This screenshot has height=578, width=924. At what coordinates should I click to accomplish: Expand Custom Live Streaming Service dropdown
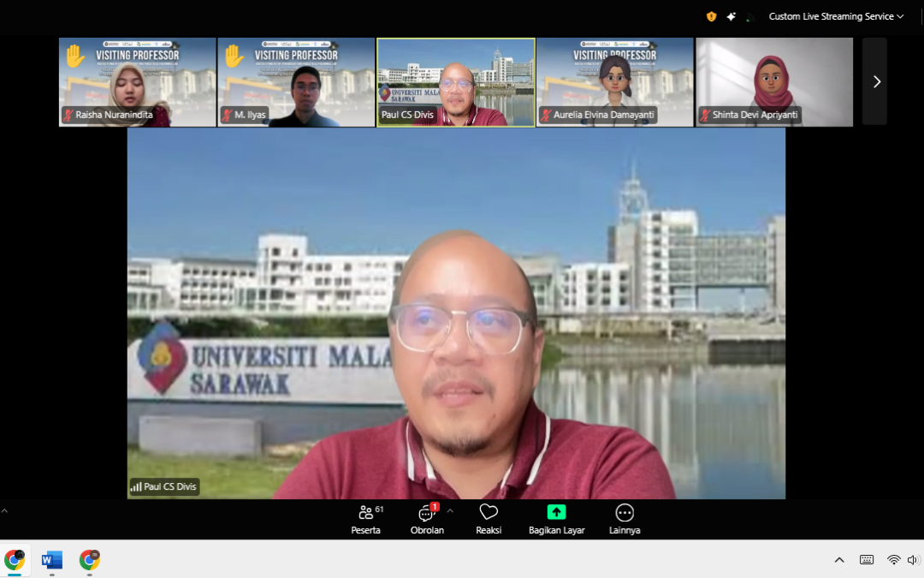835,16
